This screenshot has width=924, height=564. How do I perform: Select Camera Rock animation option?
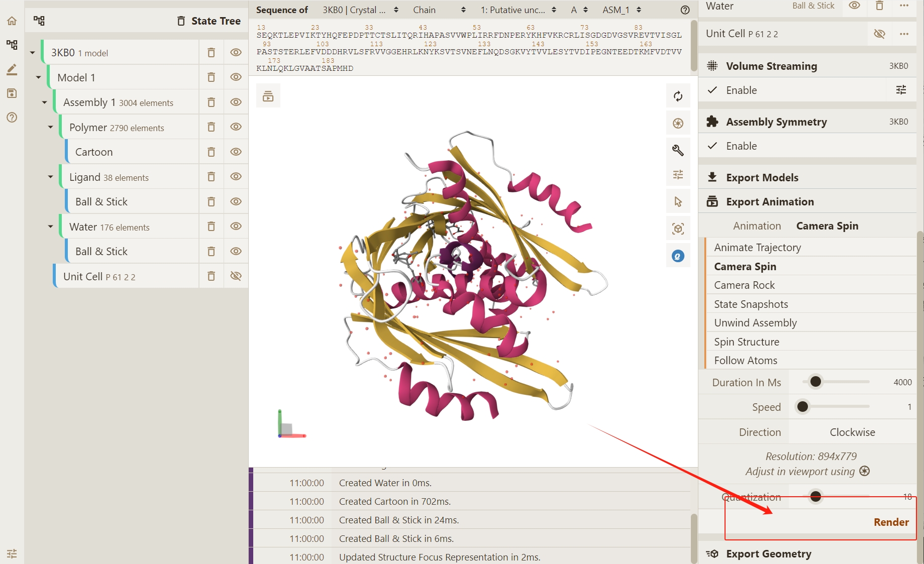click(x=744, y=285)
